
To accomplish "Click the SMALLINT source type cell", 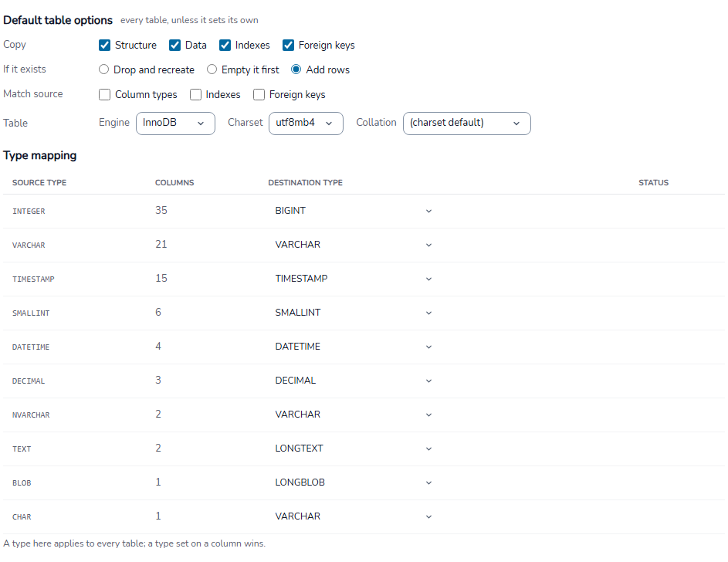I will (x=31, y=313).
